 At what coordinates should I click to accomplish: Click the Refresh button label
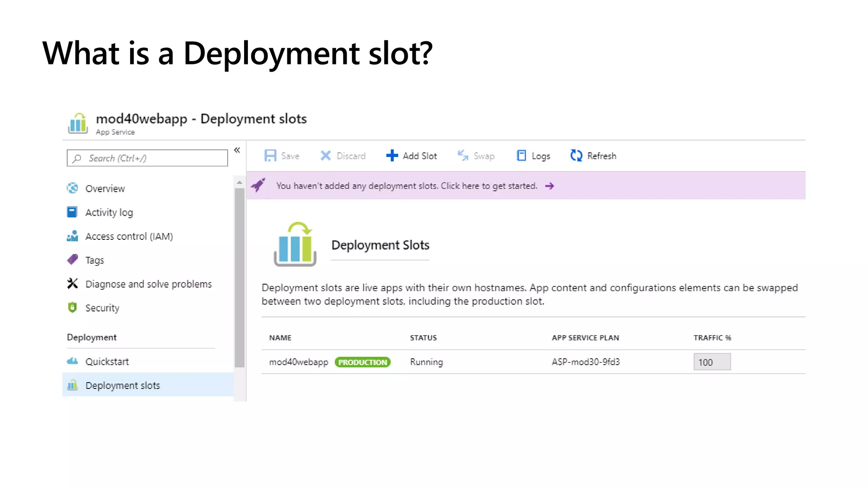pyautogui.click(x=601, y=156)
